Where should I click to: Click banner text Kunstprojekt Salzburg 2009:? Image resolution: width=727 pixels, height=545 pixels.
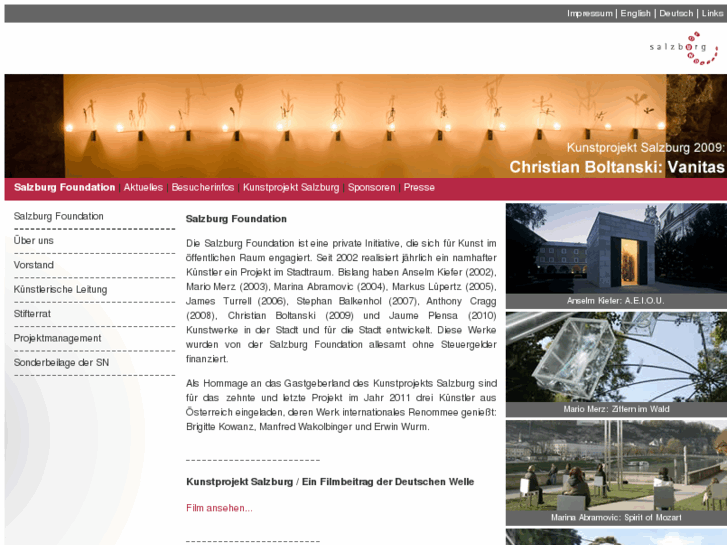645,147
